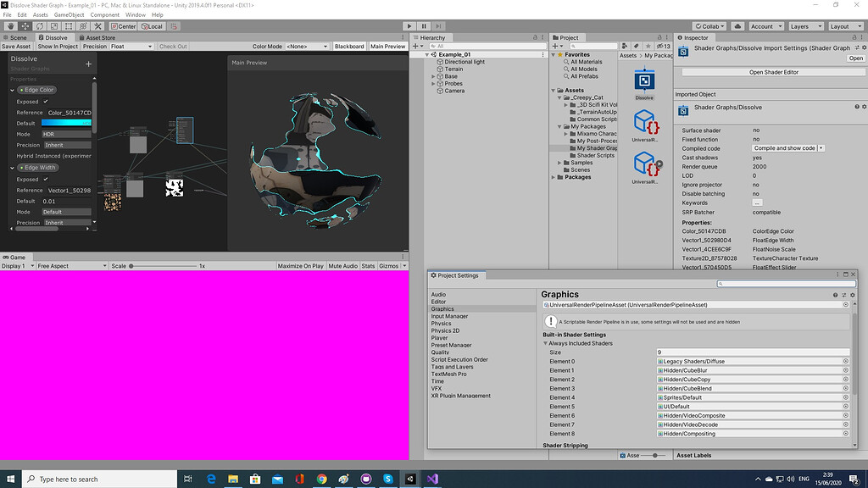Select the Hand tool in the toolbar
Image resolution: width=868 pixels, height=488 pixels.
tap(11, 26)
